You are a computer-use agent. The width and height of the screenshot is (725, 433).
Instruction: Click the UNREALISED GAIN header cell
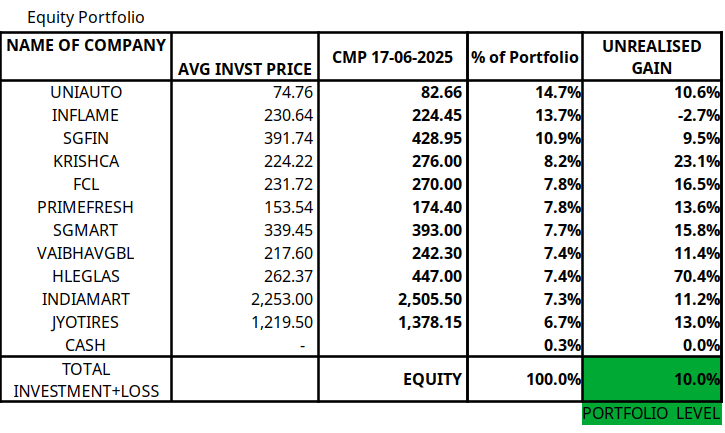(652, 57)
